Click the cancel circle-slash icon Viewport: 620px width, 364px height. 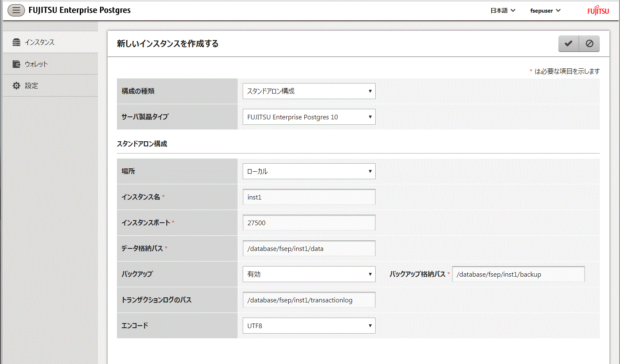pos(589,43)
